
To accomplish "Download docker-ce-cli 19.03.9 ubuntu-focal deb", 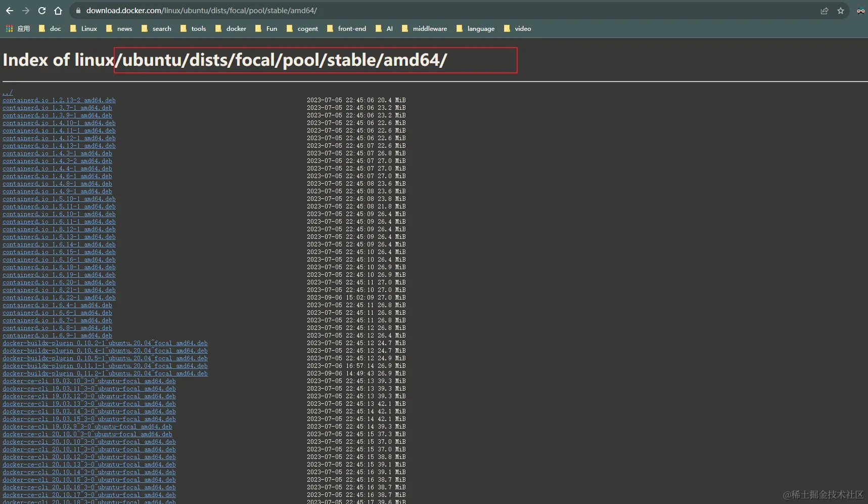I will [x=87, y=427].
